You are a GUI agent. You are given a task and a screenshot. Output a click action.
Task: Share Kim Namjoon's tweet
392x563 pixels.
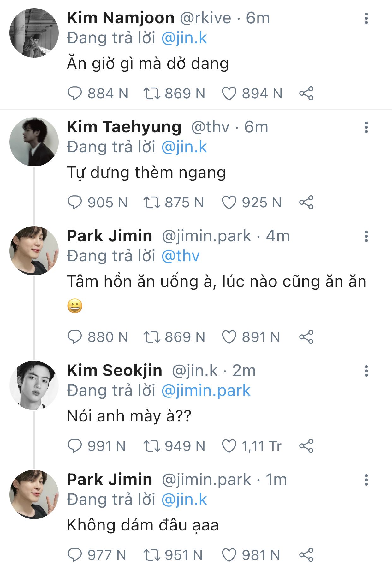pos(306,94)
